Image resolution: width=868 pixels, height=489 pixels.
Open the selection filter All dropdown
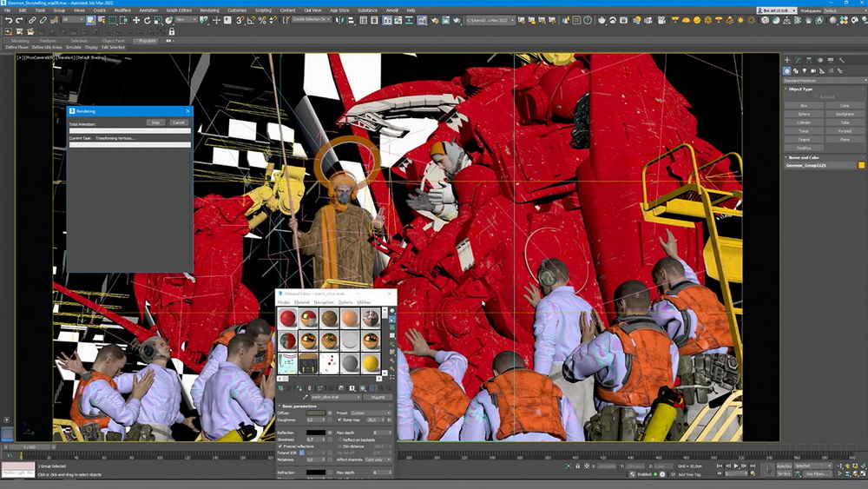tap(73, 19)
